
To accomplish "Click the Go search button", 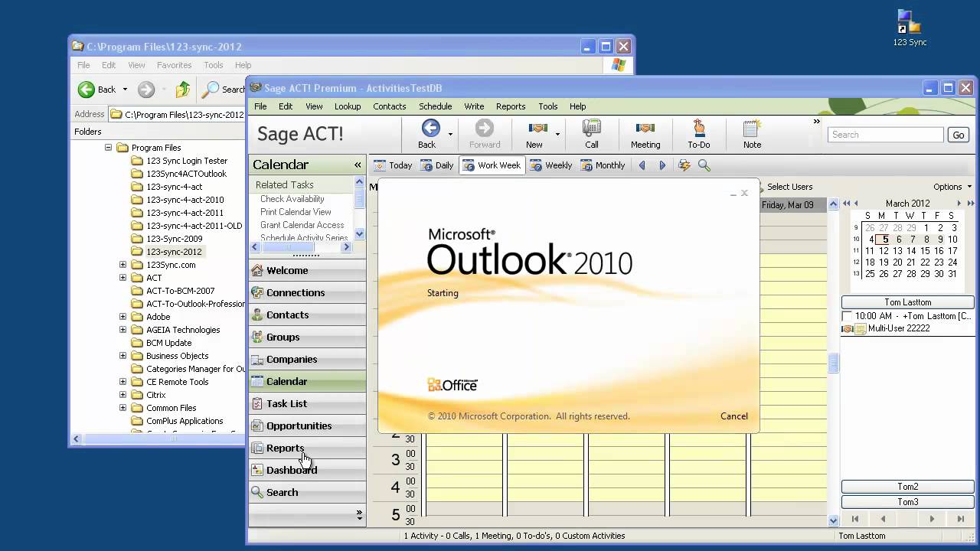I will (x=958, y=135).
